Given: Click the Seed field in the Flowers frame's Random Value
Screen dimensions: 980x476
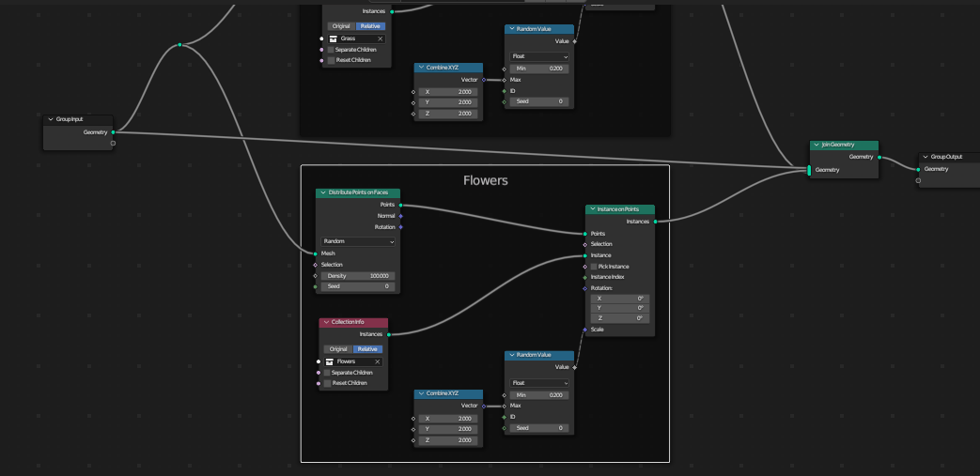Looking at the screenshot, I should 539,428.
